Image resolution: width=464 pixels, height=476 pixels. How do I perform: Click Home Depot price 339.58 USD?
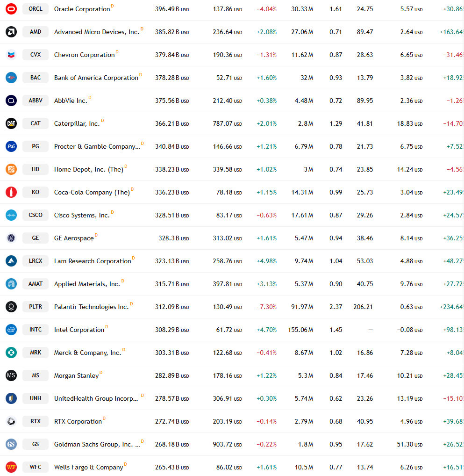[227, 169]
